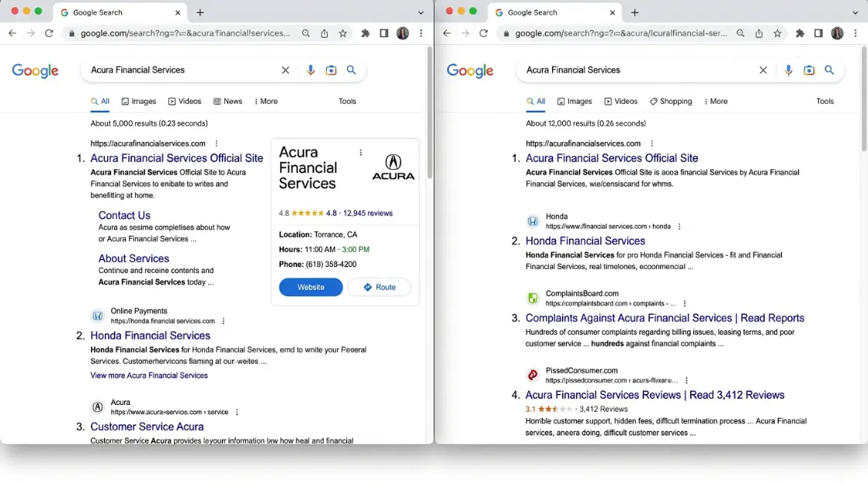
Task: Click the blue search magnifier in the left window
Action: [351, 71]
